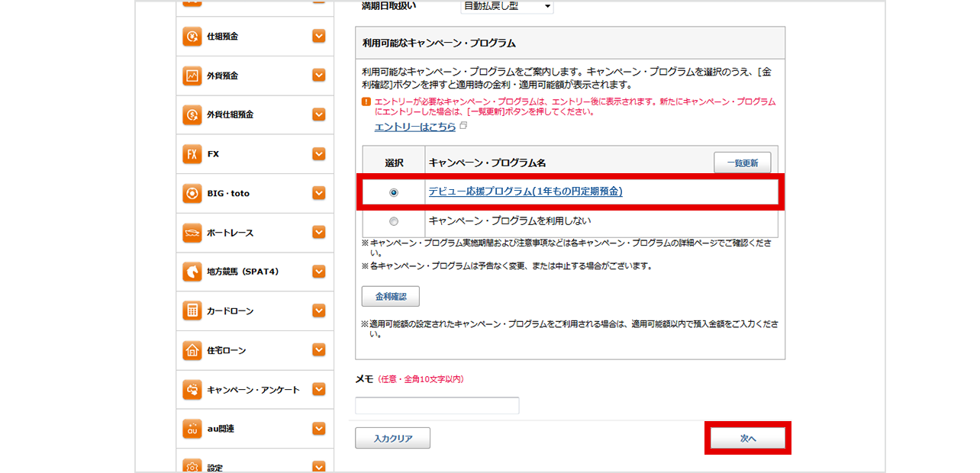Expand the 外貨仕組預金 menu chevron

[319, 115]
